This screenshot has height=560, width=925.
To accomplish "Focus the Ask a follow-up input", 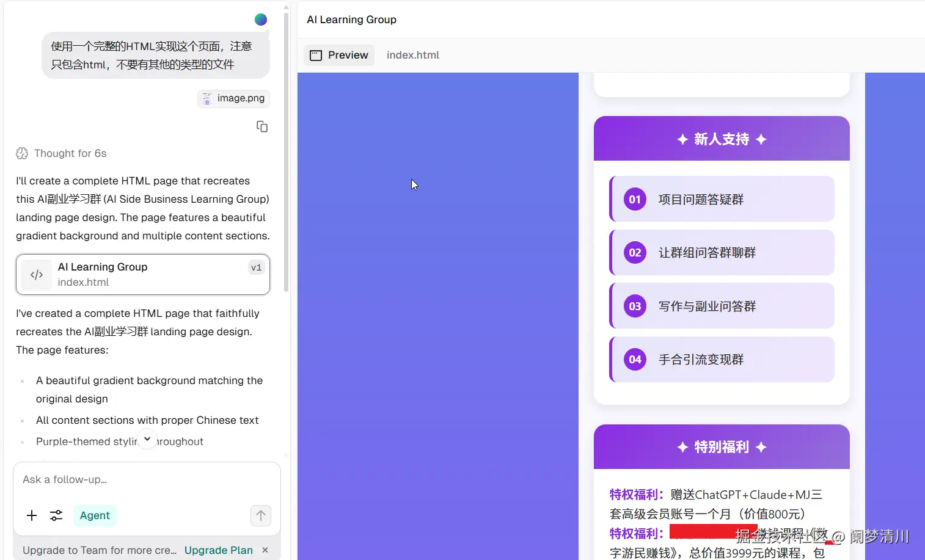I will [147, 479].
